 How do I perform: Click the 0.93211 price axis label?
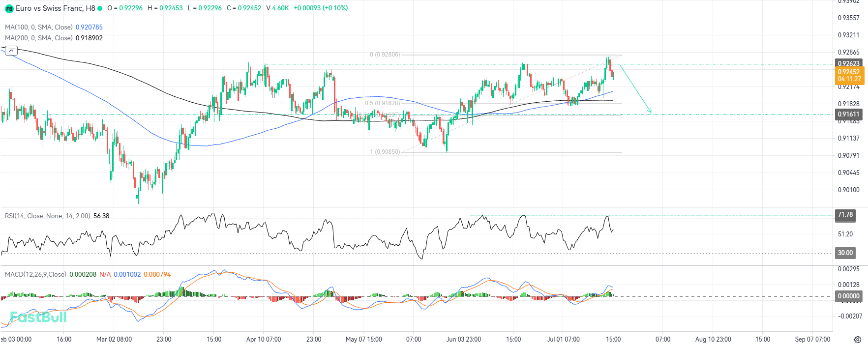coord(849,35)
